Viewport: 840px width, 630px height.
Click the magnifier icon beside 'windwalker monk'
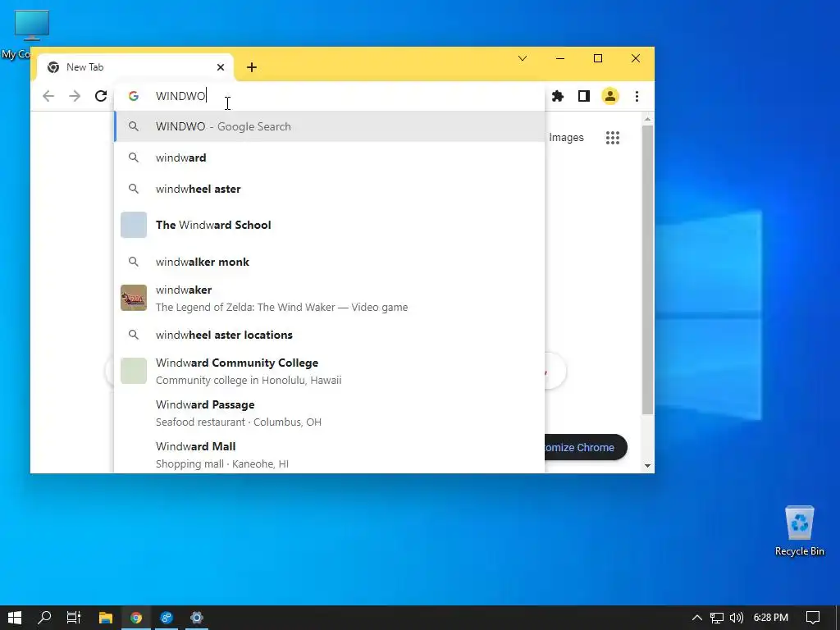(x=134, y=262)
